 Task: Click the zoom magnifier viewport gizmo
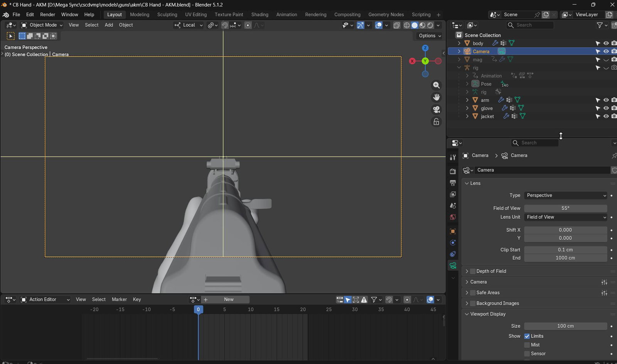(x=436, y=85)
